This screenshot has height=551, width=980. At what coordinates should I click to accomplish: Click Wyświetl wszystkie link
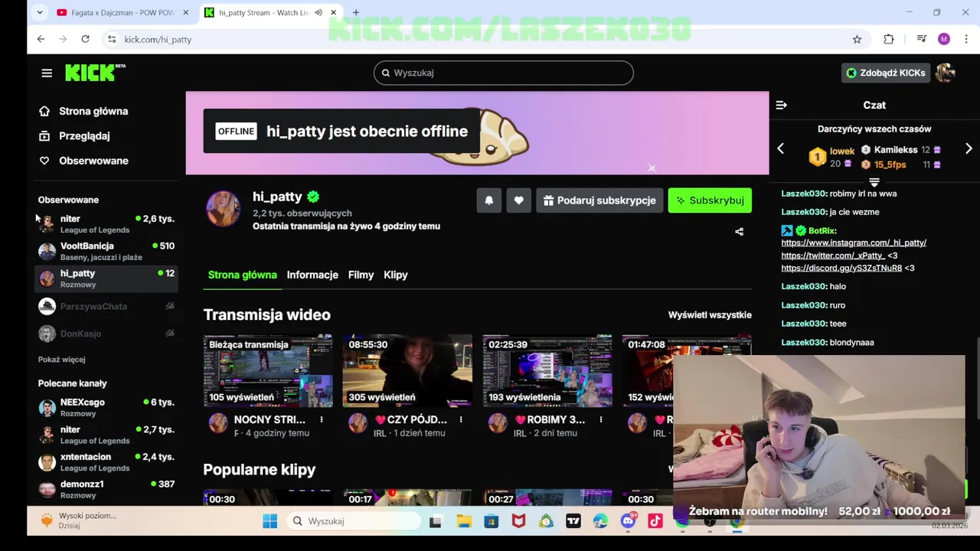[710, 315]
